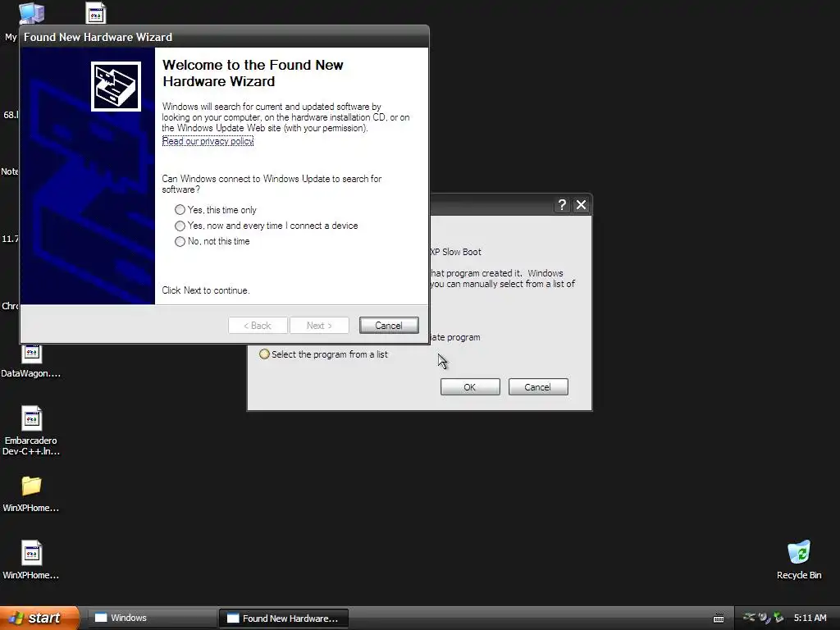Viewport: 840px width, 630px height.
Task: Open the Start menu
Action: [39, 618]
